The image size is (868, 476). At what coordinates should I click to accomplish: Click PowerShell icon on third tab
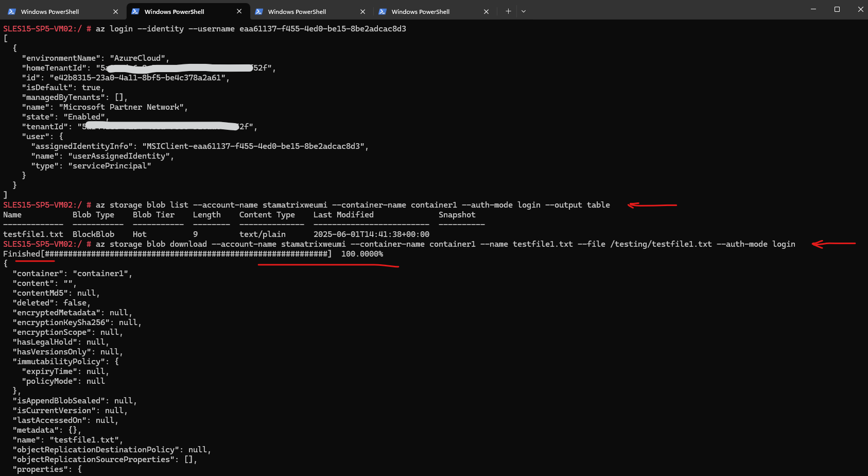pyautogui.click(x=259, y=11)
